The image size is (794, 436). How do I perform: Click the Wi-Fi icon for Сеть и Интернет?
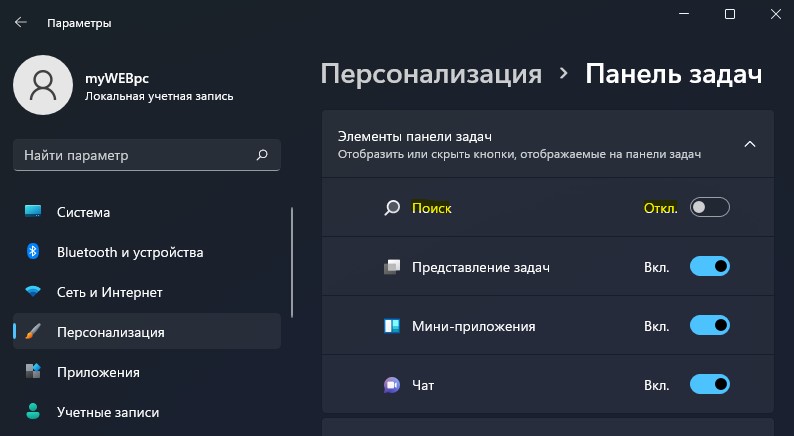pyautogui.click(x=33, y=291)
